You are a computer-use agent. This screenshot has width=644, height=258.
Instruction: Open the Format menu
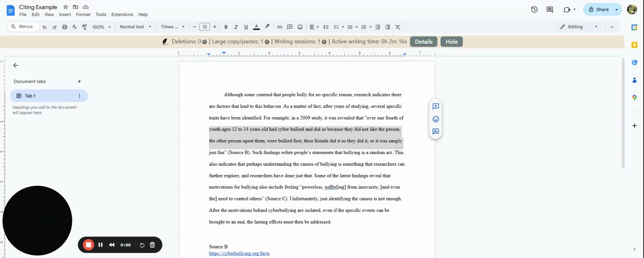pos(83,15)
